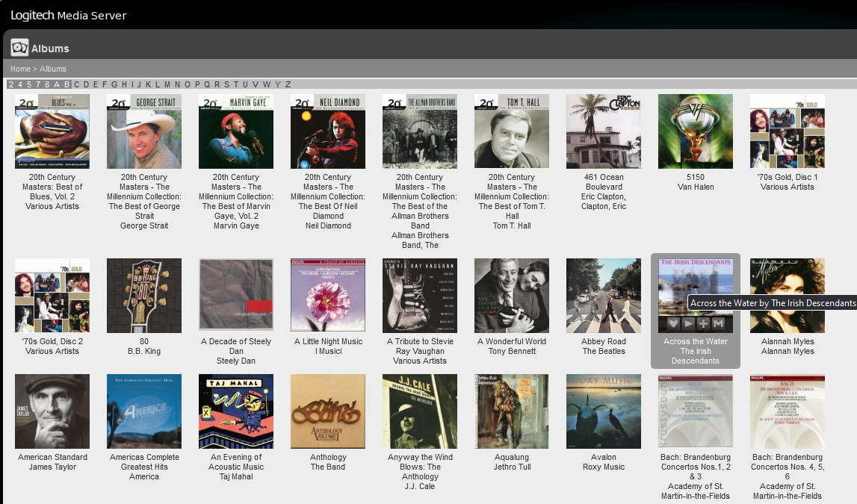Jump to albums starting with T
The image size is (857, 504).
(x=235, y=84)
